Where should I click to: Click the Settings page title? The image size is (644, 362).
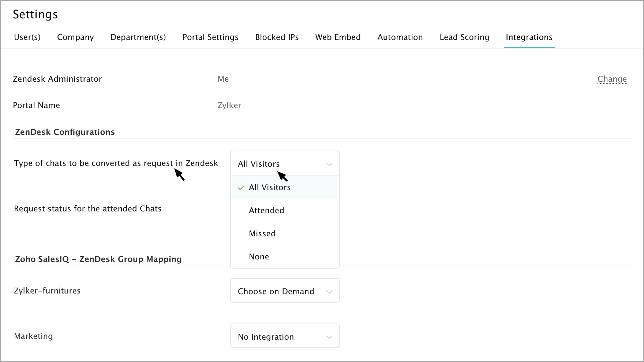pos(35,14)
